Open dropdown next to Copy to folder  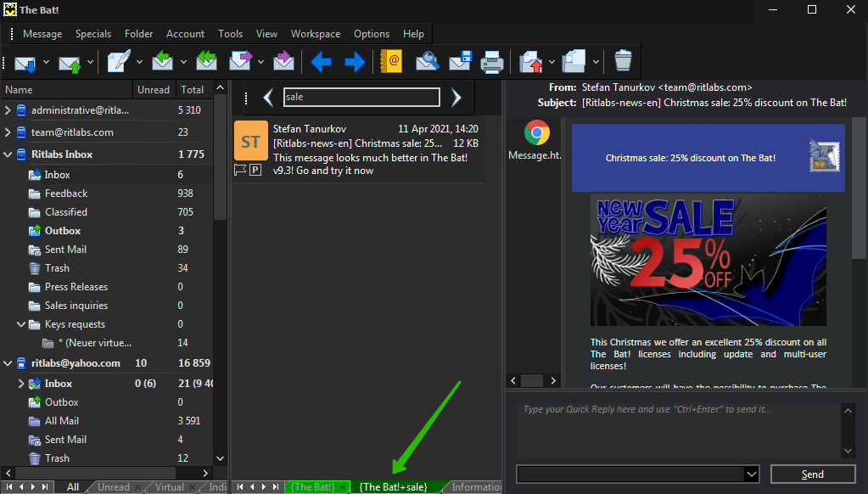point(596,62)
